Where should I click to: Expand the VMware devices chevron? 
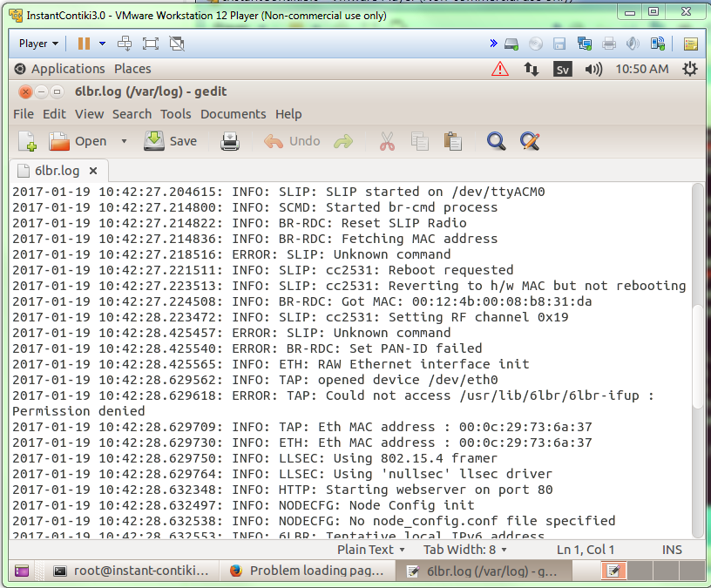pos(493,44)
